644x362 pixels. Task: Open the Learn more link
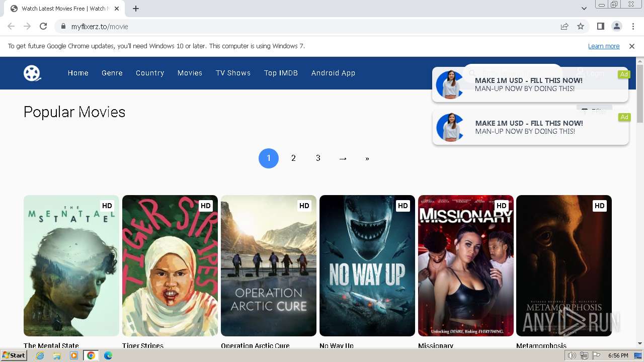604,46
